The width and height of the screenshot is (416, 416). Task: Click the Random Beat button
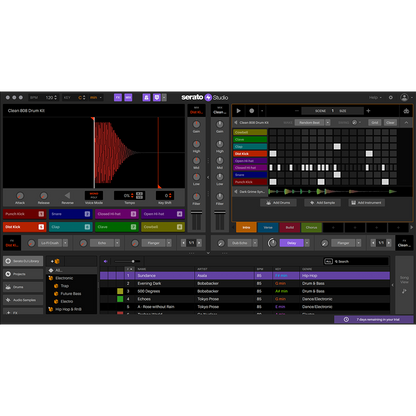point(310,122)
